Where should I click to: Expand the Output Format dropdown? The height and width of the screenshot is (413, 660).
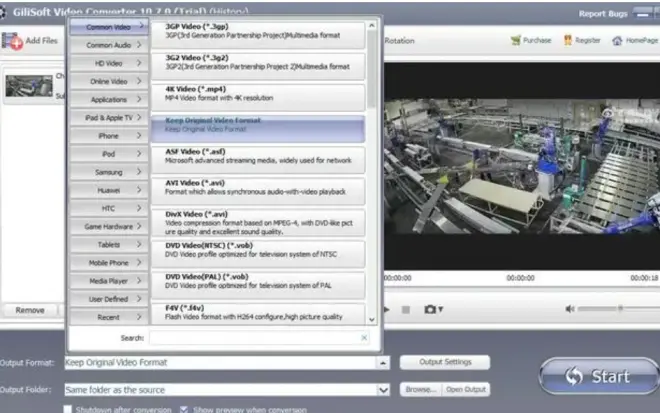383,362
